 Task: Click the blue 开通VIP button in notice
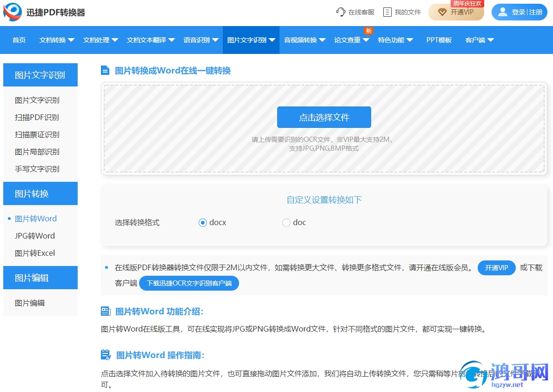pyautogui.click(x=496, y=268)
